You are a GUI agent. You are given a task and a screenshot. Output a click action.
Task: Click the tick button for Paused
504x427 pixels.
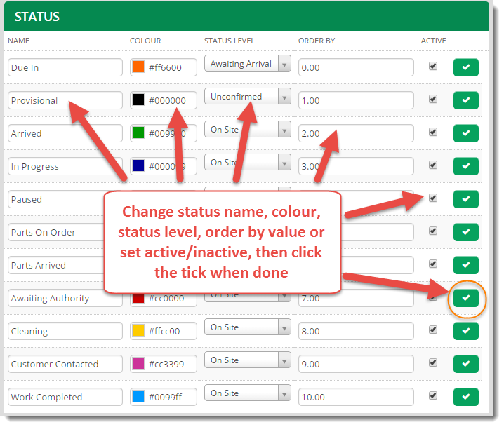[x=466, y=199]
